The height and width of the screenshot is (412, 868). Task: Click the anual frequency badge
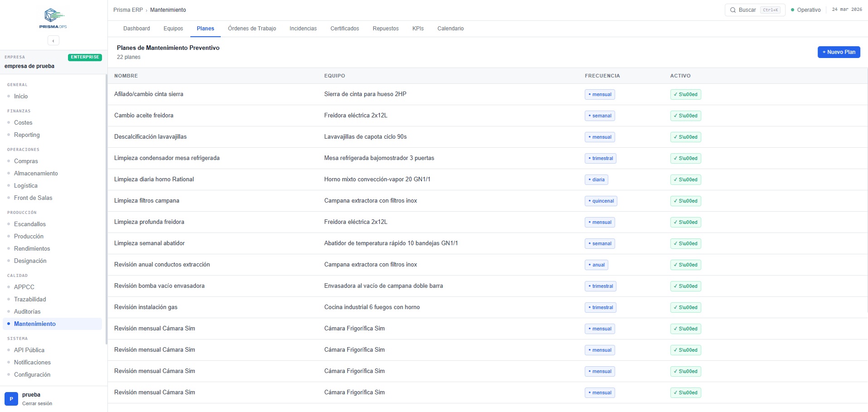pos(596,265)
